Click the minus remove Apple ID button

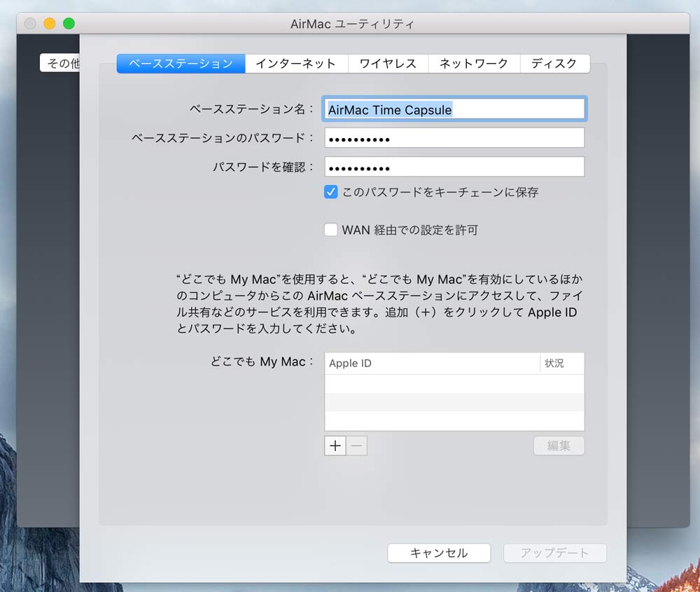[357, 446]
